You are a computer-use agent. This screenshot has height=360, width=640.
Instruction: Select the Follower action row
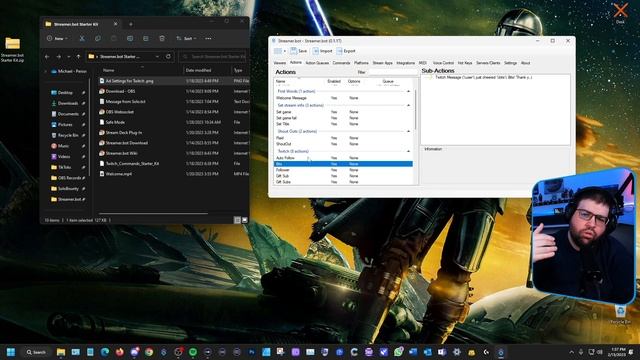point(343,170)
